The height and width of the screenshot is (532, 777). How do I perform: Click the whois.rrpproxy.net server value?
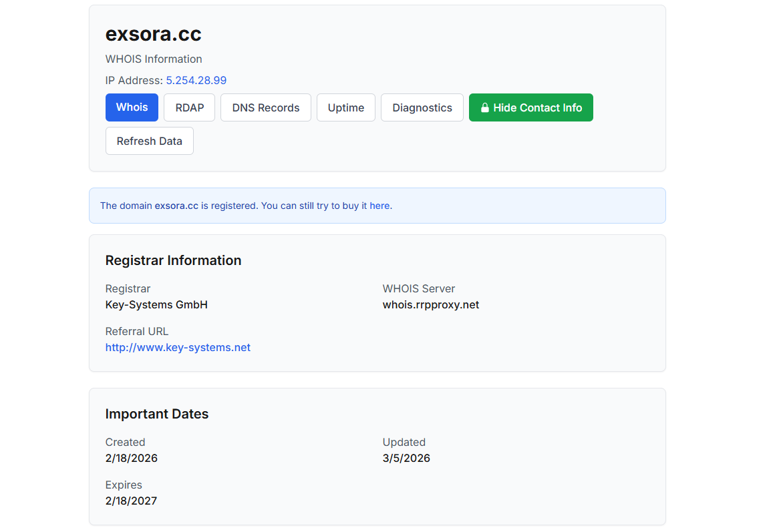tap(430, 305)
